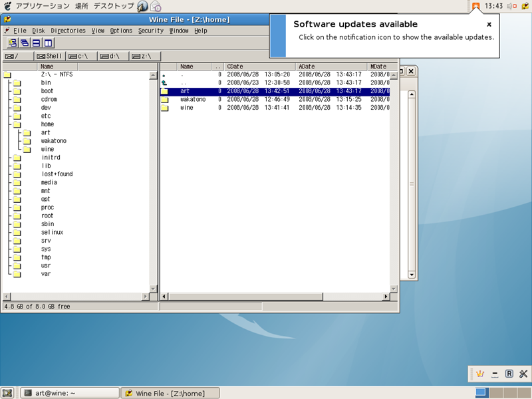
Task: Select the selinux folder in tree
Action: (53, 232)
